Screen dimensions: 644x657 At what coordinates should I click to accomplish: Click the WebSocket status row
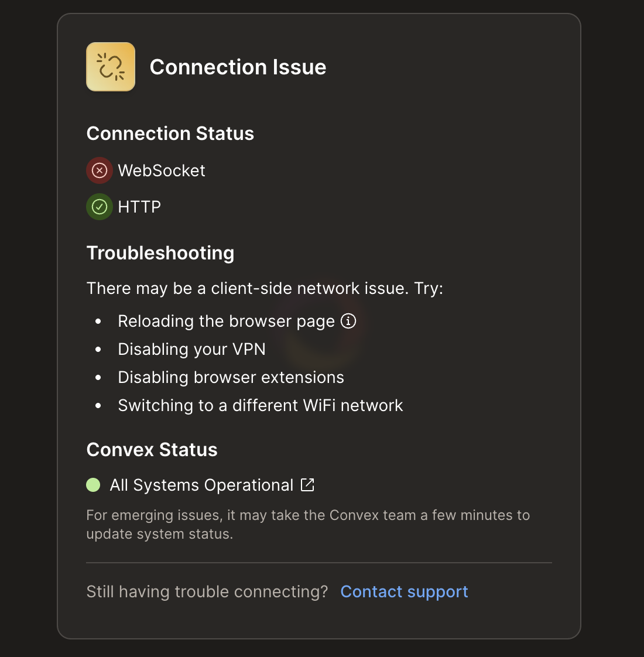[x=146, y=170]
